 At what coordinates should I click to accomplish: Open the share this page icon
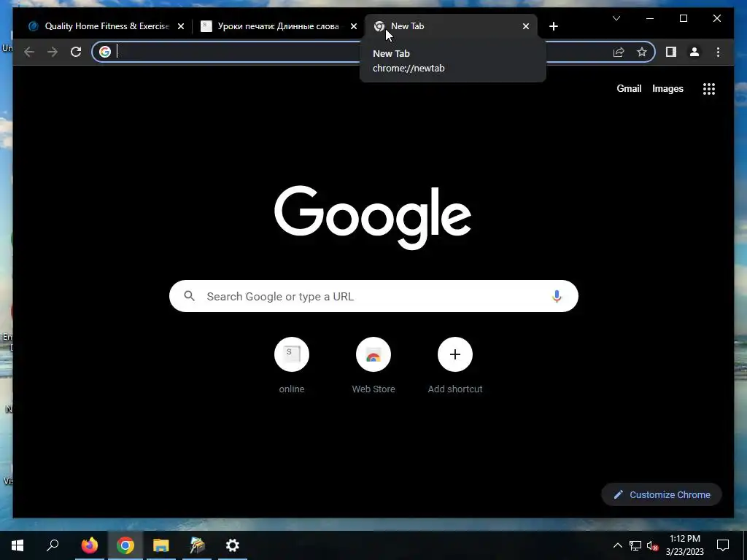(619, 52)
